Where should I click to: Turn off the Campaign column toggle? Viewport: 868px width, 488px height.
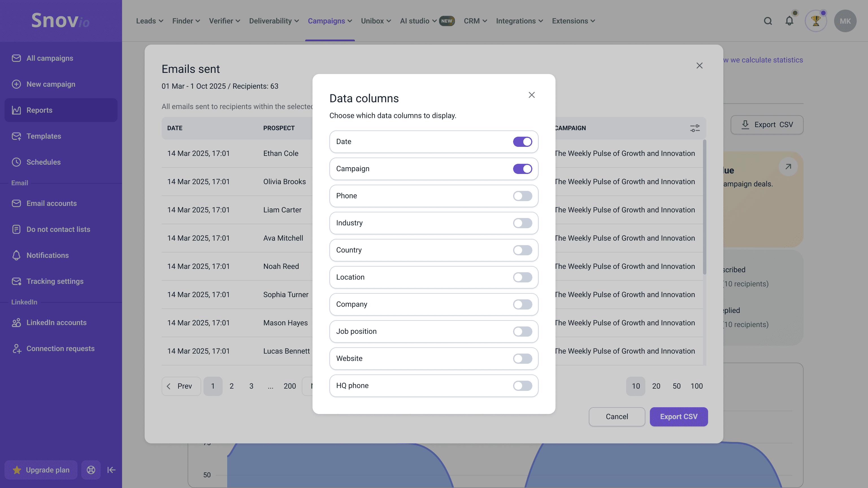click(522, 169)
